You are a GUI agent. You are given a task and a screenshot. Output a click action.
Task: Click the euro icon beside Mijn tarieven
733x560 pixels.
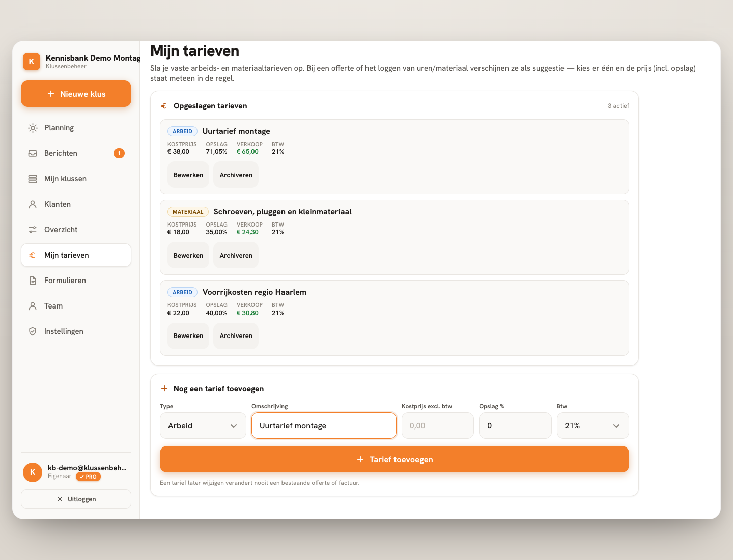click(32, 255)
